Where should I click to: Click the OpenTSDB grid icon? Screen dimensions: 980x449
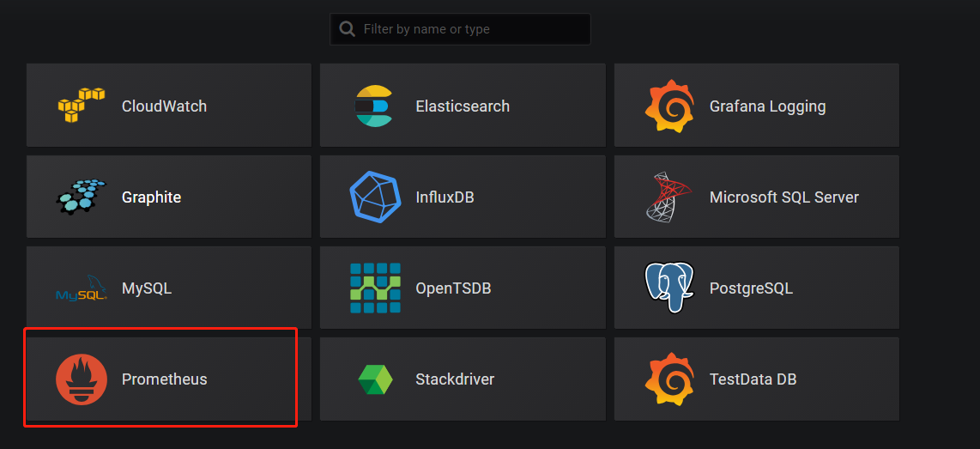coord(375,288)
